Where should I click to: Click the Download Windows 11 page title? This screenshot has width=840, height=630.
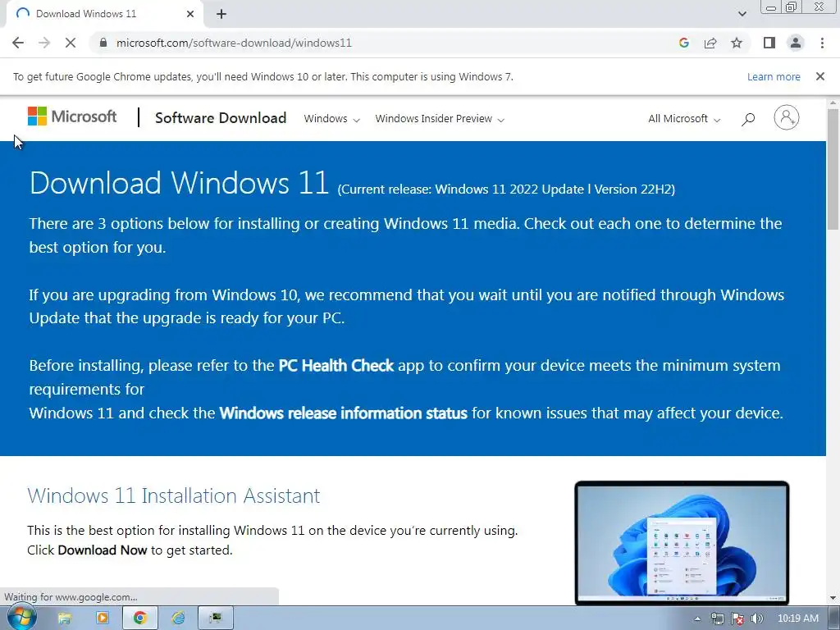click(x=179, y=183)
